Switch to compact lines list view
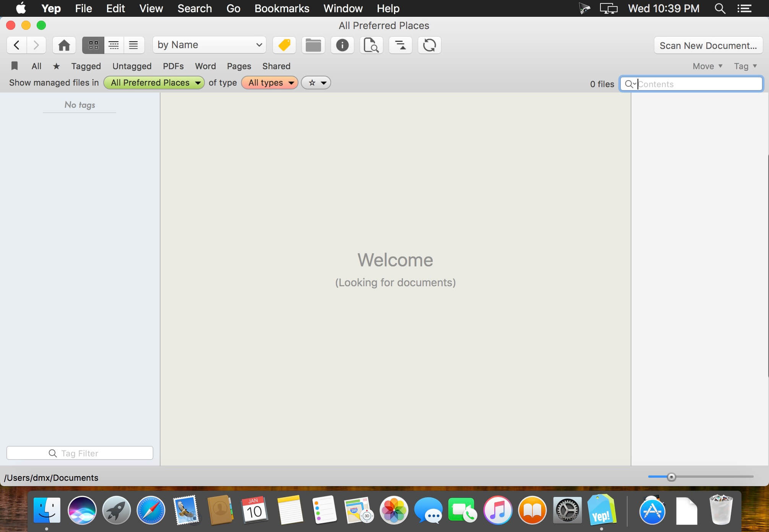Image resolution: width=769 pixels, height=532 pixels. click(133, 45)
